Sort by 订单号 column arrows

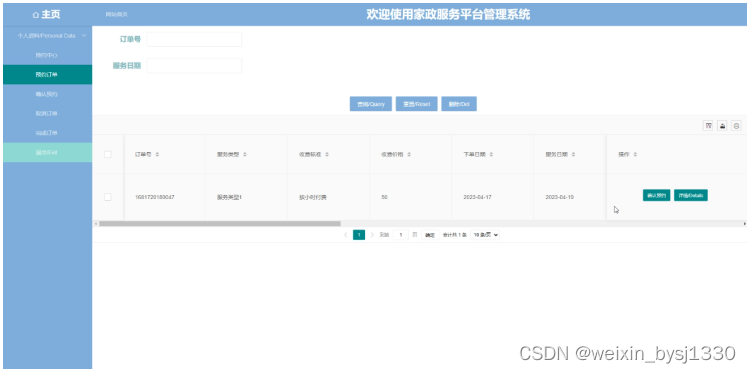(158, 155)
